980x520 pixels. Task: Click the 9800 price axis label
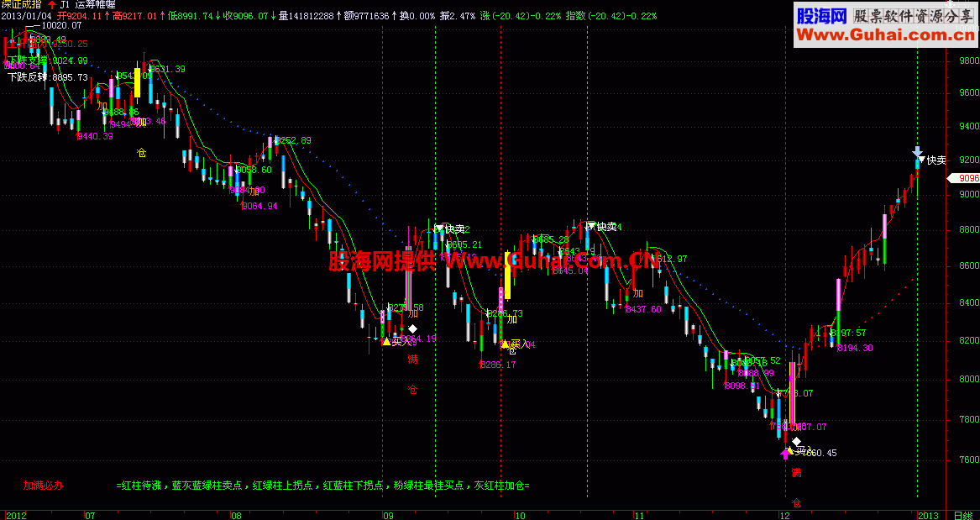969,60
